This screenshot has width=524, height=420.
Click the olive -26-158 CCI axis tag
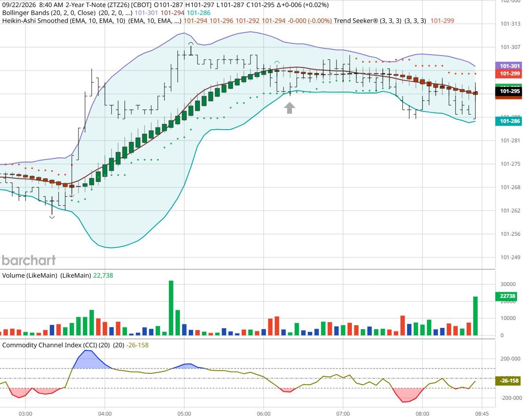508,381
